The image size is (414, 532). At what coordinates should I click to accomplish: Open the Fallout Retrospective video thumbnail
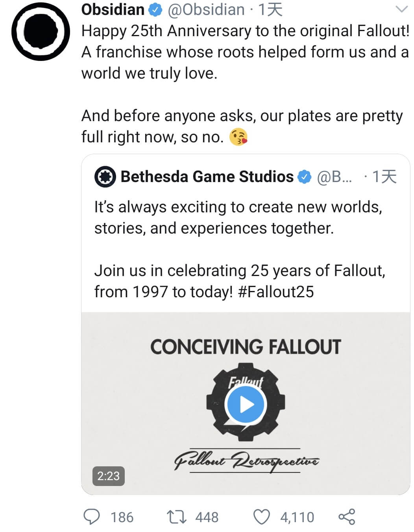click(246, 403)
